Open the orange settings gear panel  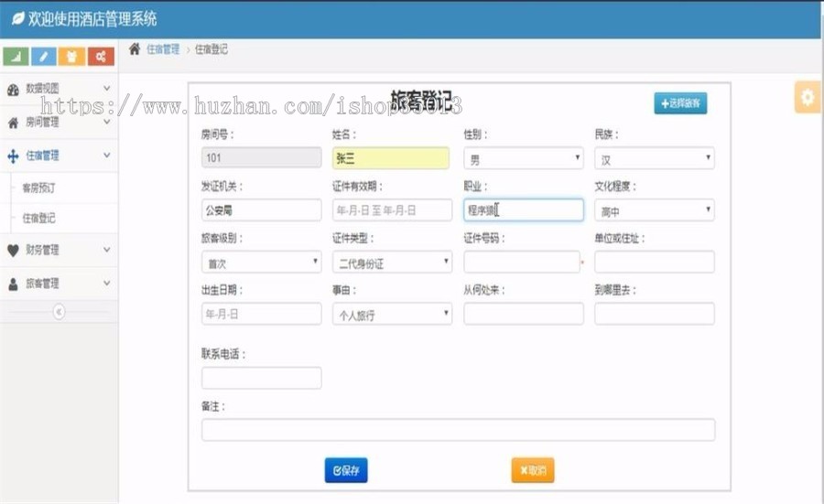pyautogui.click(x=808, y=97)
